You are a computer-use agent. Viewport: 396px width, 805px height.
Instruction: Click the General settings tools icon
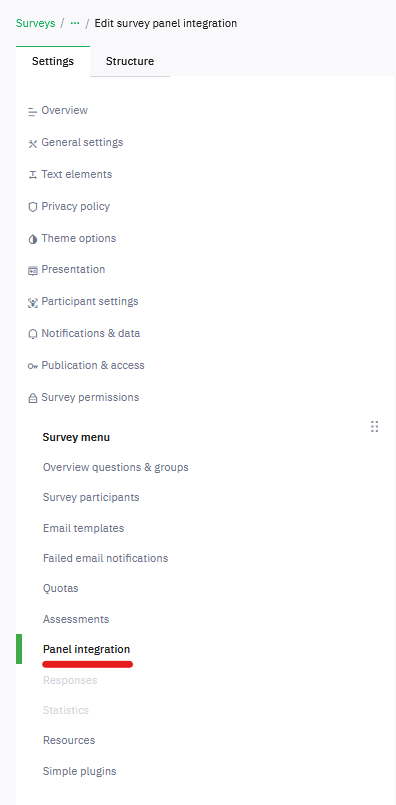(33, 144)
